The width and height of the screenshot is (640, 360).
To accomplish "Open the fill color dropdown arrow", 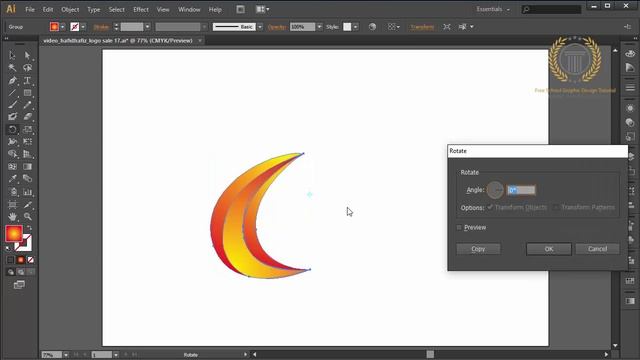I will (62, 27).
